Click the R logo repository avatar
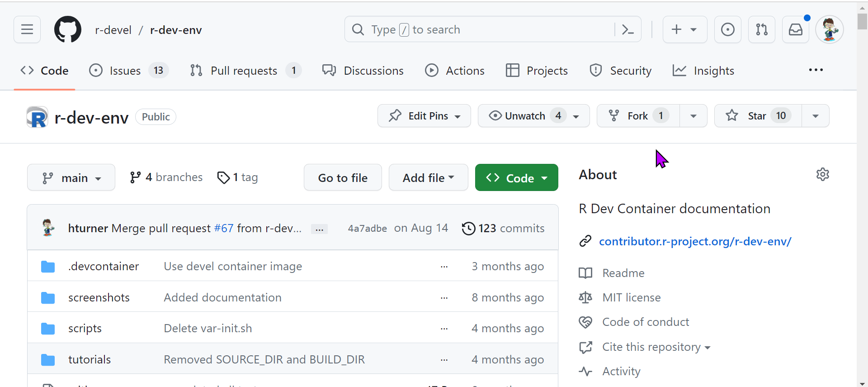Screen dimensions: 868x387 tap(37, 117)
